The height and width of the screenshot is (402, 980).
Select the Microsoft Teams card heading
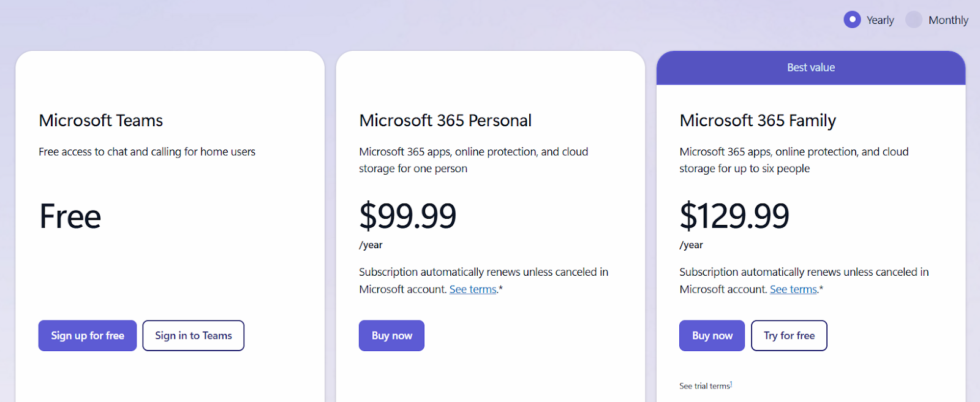click(x=100, y=120)
